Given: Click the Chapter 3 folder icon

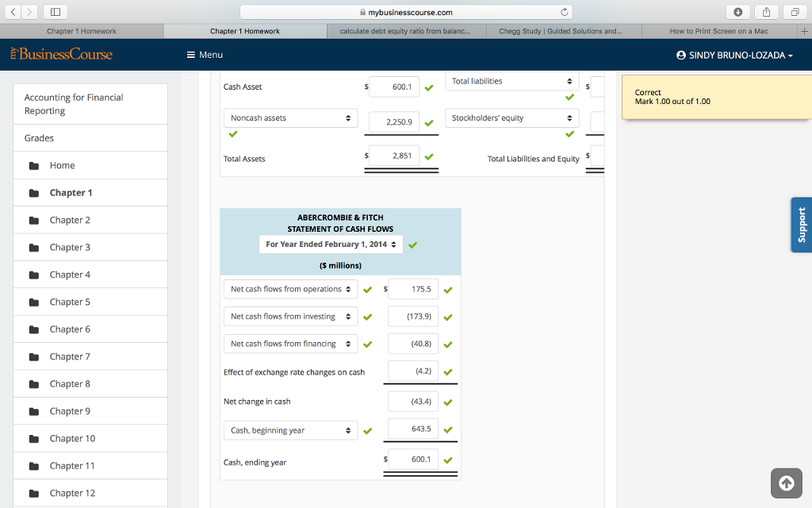Looking at the screenshot, I should (34, 248).
